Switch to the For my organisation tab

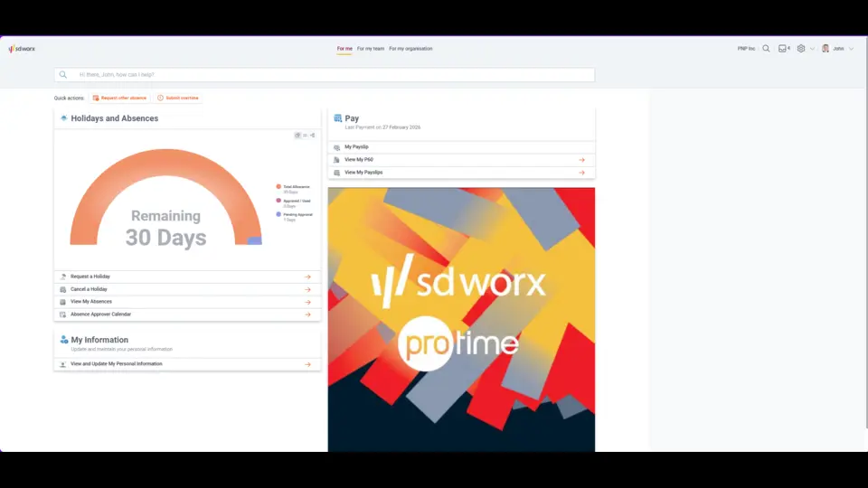410,49
